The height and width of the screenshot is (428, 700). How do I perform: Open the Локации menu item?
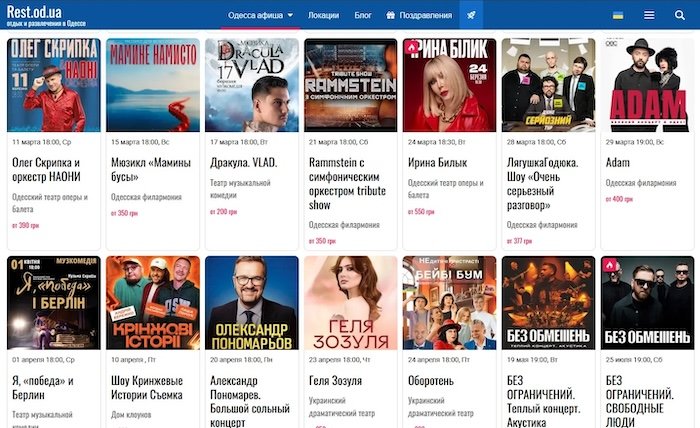(323, 16)
